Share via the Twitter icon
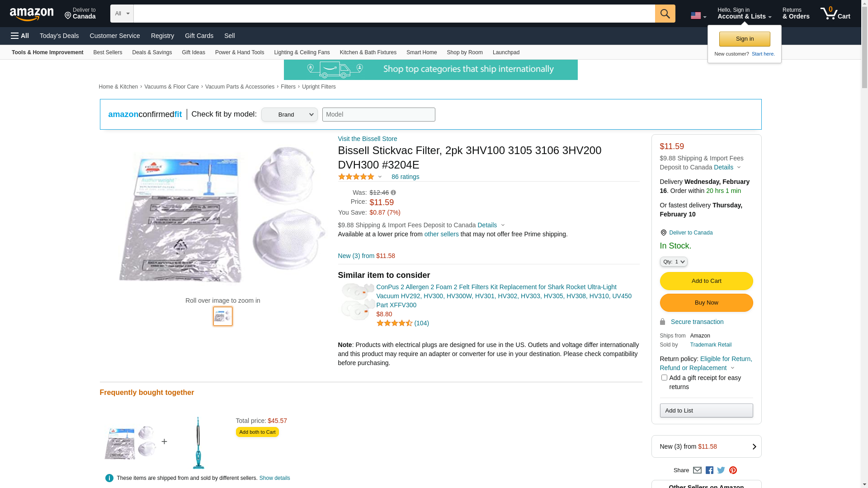The width and height of the screenshot is (868, 488). click(x=721, y=470)
